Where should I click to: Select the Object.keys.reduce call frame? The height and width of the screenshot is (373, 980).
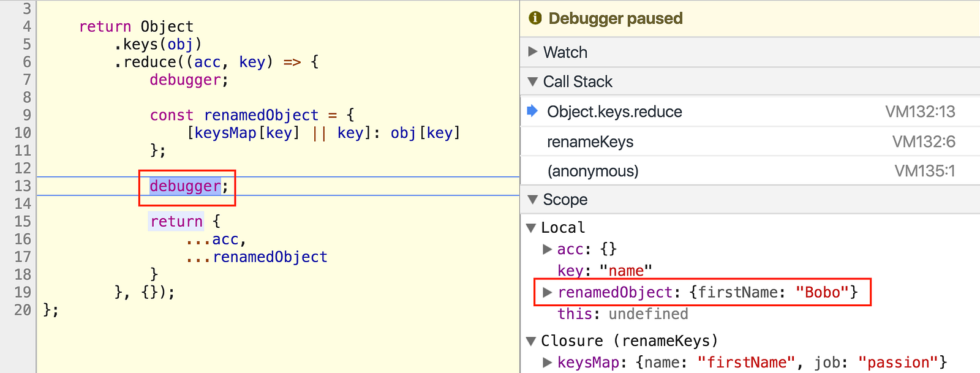pos(750,111)
